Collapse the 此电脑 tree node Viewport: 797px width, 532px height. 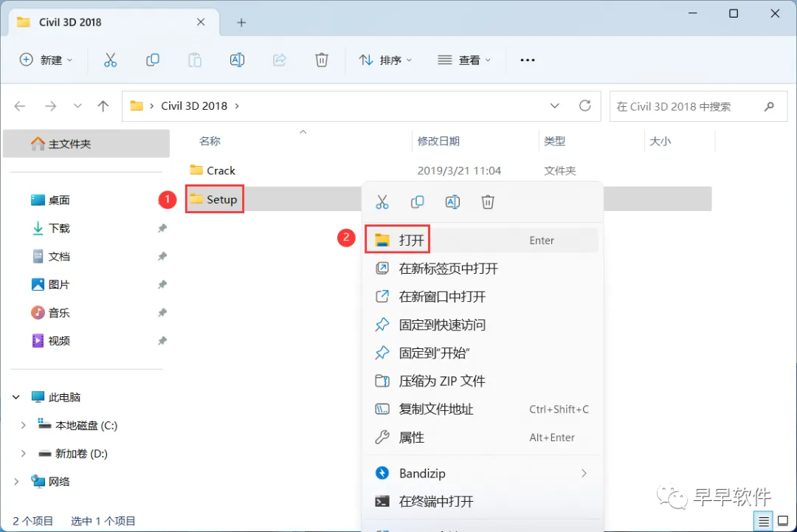[x=16, y=397]
